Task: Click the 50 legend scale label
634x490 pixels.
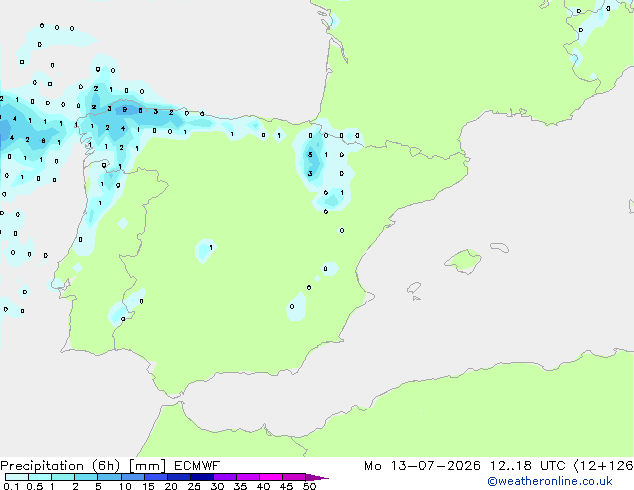Action: [x=309, y=486]
